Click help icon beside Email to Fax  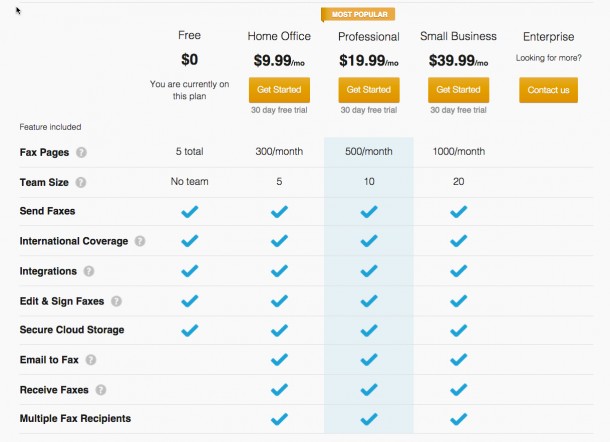point(90,360)
